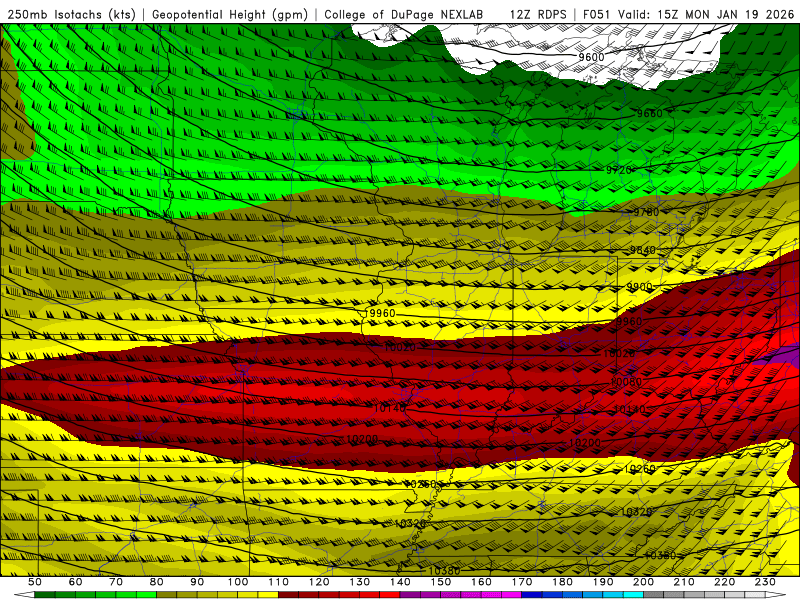
Task: Pick the dark red swatch right of 110
Action: (289, 595)
